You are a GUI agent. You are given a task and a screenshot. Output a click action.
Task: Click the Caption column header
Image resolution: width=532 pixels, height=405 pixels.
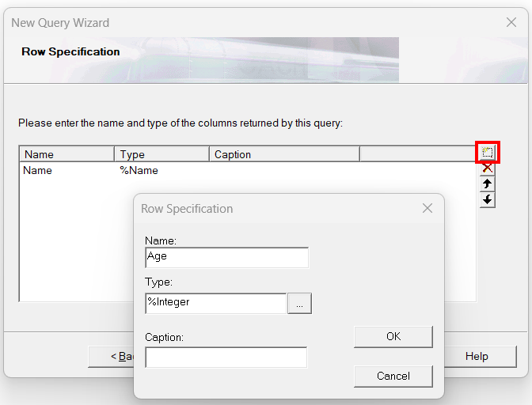point(284,154)
